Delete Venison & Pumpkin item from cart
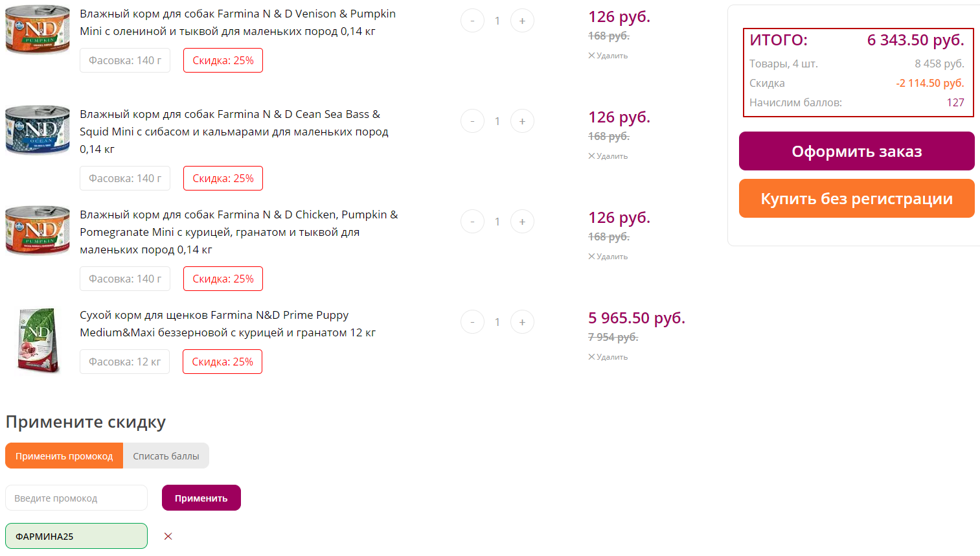The height and width of the screenshot is (556, 980). coord(608,56)
